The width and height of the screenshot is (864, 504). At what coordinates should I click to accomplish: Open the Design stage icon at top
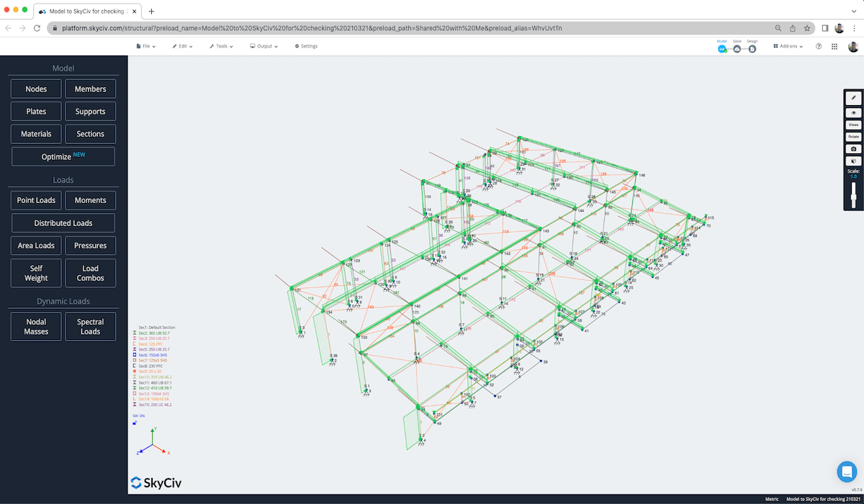(752, 49)
